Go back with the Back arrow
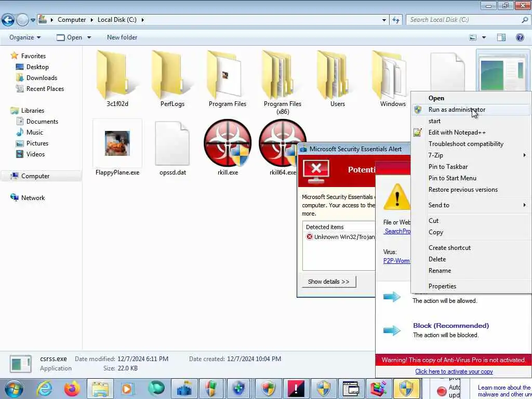Image resolution: width=532 pixels, height=399 pixels. click(x=8, y=20)
